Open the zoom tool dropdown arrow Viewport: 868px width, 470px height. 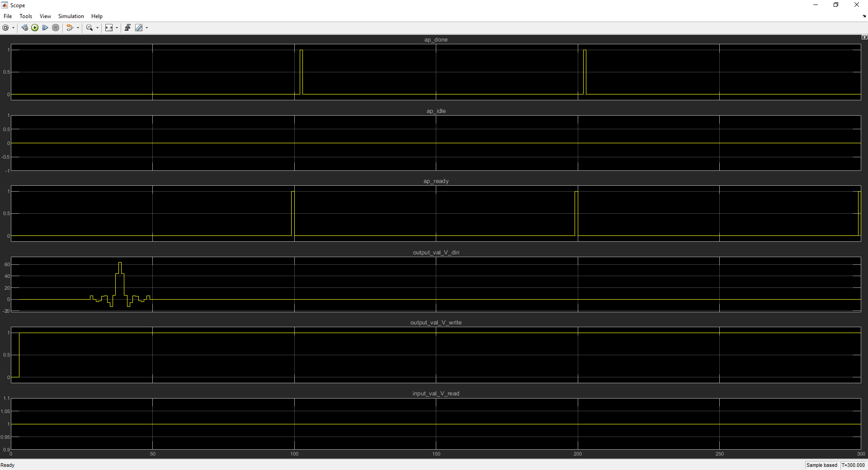pyautogui.click(x=97, y=28)
